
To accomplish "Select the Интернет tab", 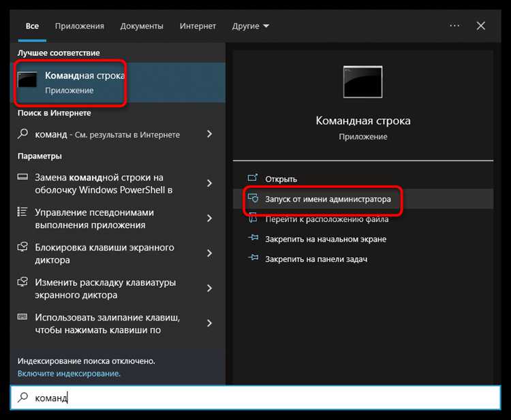I will click(x=198, y=26).
